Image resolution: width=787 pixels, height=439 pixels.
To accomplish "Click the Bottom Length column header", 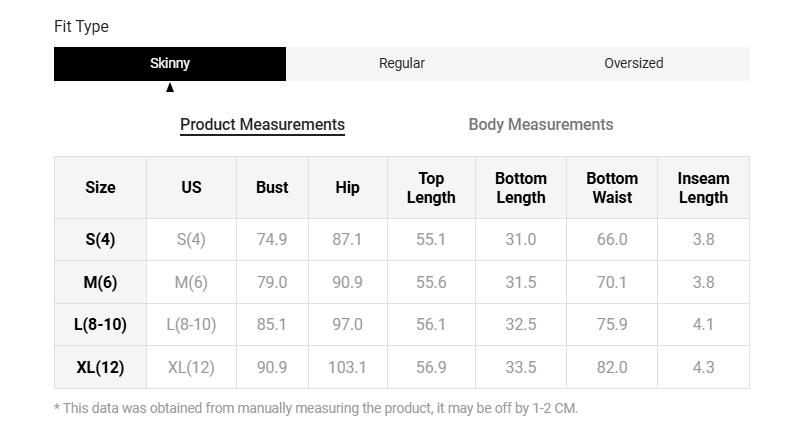I will 521,187.
